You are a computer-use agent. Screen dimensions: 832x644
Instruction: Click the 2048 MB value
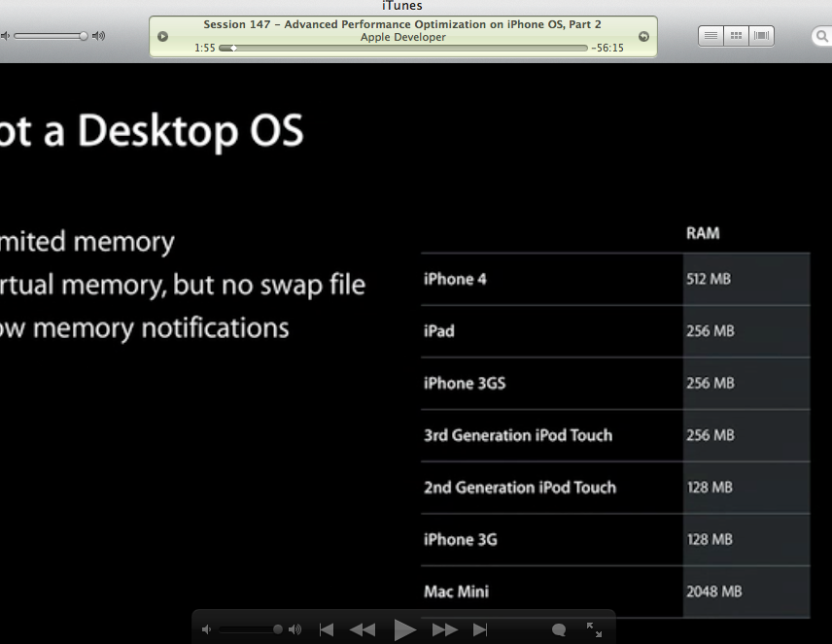pos(714,592)
